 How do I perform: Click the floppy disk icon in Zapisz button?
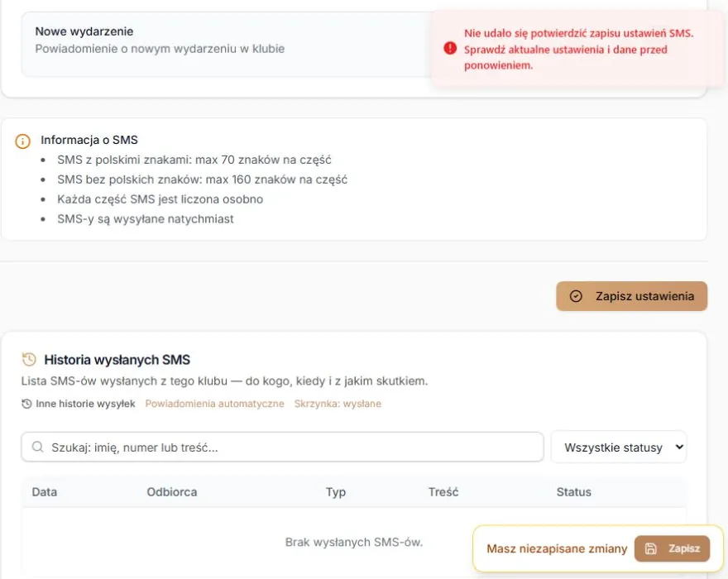(x=651, y=548)
